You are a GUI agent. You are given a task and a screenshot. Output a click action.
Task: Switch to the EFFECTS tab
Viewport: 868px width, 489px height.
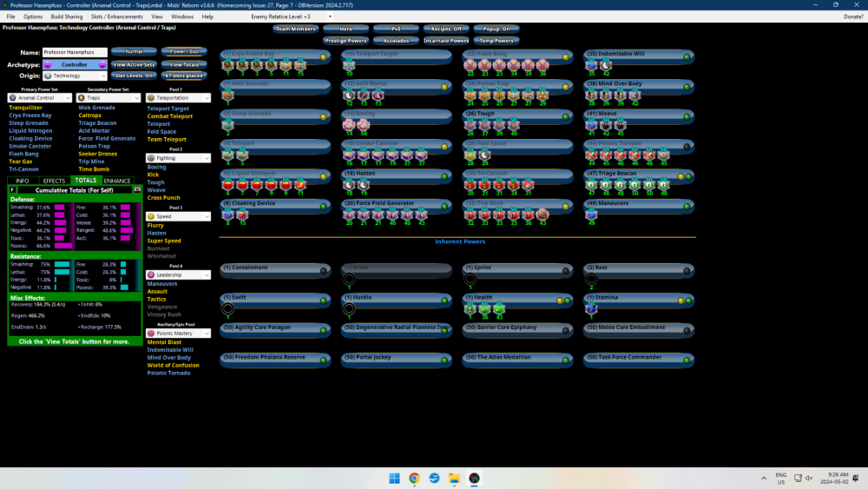pos(54,181)
